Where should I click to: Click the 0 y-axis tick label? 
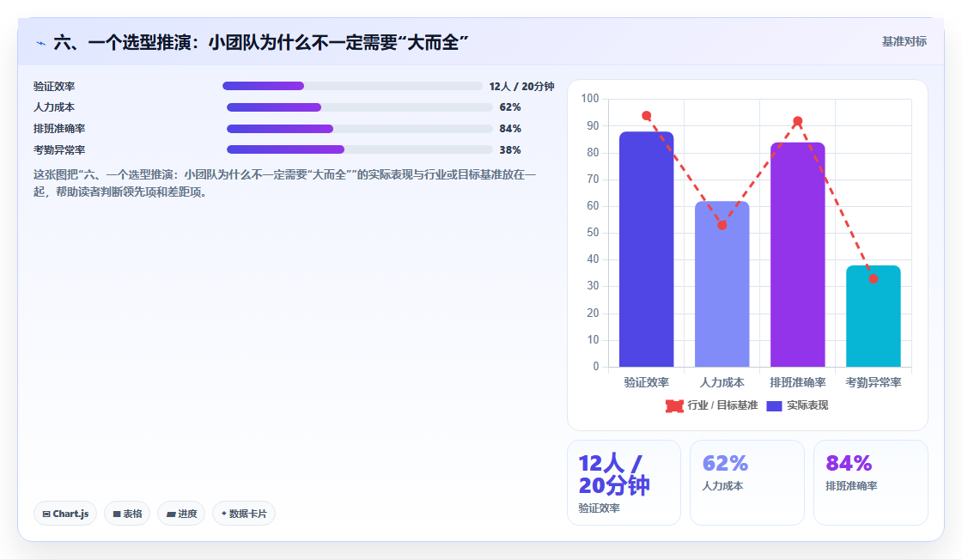596,366
